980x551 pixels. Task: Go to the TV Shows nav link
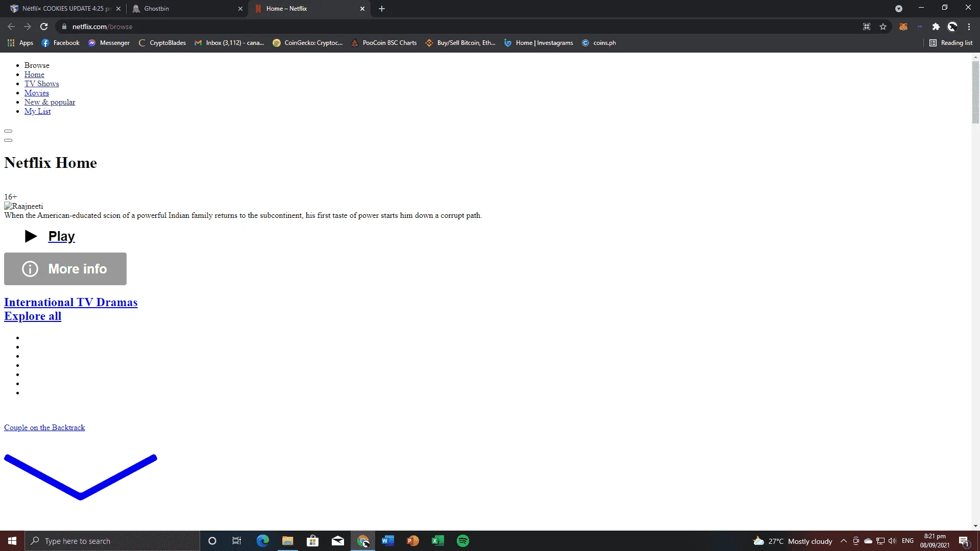[41, 84]
